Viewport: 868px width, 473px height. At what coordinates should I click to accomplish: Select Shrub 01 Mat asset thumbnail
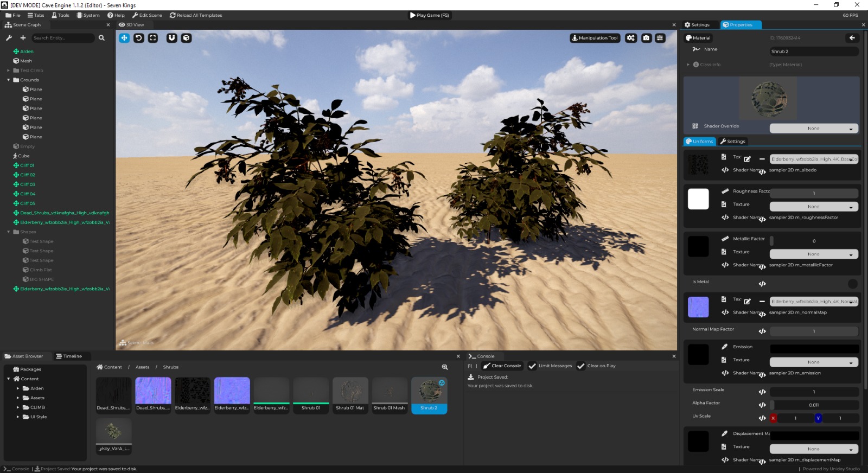point(350,395)
